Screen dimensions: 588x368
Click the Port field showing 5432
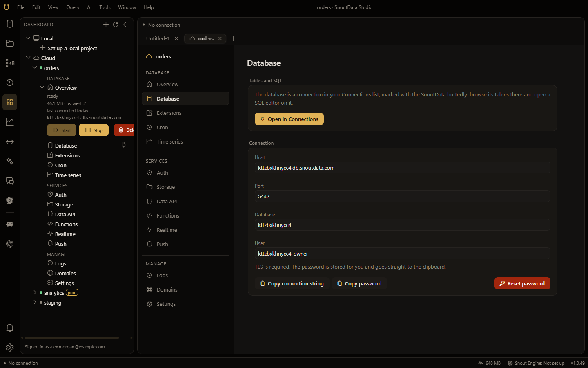coord(403,196)
